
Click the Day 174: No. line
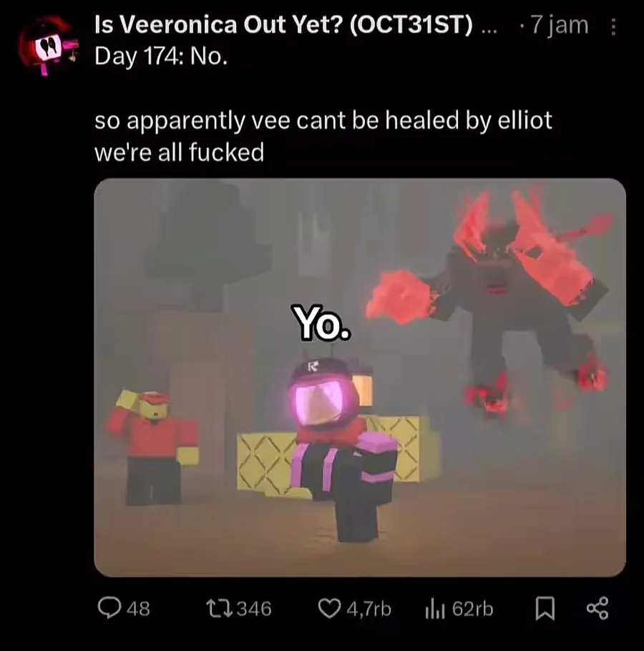coord(161,56)
